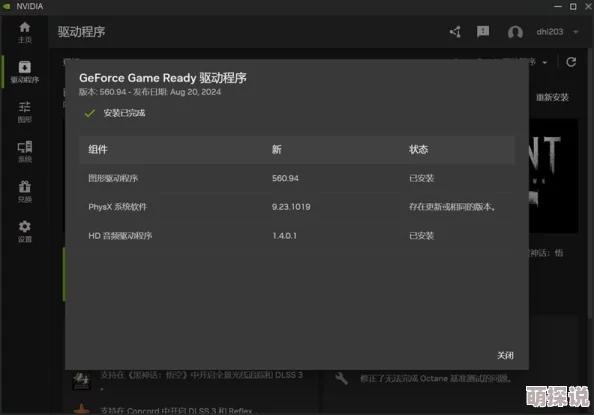
Task: Click the refresh drivers icon
Action: click(571, 62)
